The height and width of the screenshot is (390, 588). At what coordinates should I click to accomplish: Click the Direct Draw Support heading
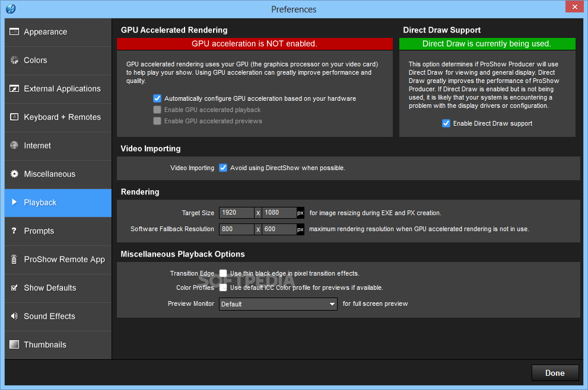442,30
